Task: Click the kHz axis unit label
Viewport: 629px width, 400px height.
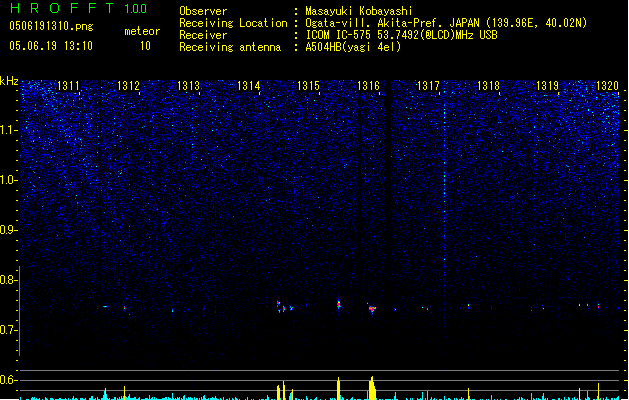Action: point(9,81)
